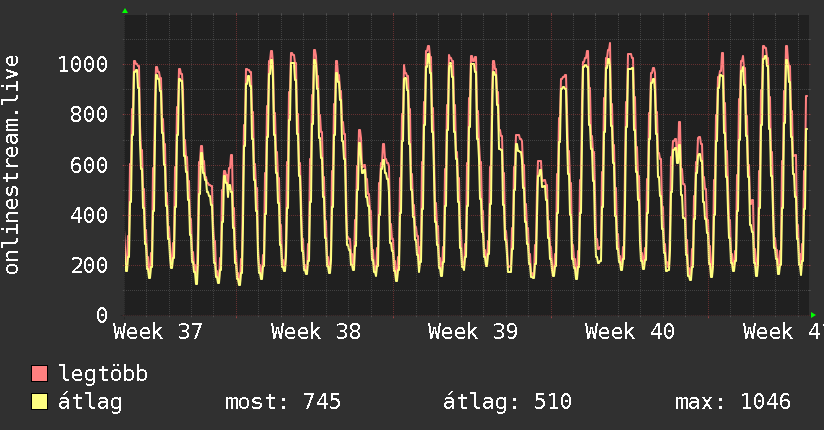The height and width of the screenshot is (430, 824).
Task: Click the Week 39 axis label
Action: (x=473, y=332)
